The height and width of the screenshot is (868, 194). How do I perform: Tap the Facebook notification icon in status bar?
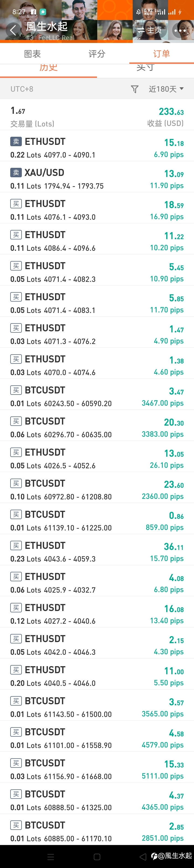tap(33, 12)
